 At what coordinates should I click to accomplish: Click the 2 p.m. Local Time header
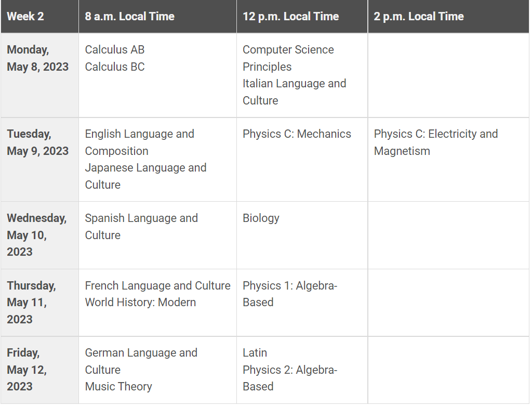coord(419,16)
